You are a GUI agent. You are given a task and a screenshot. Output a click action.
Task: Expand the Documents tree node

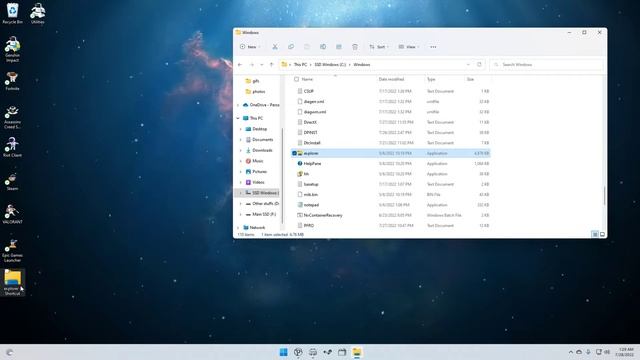click(240, 140)
